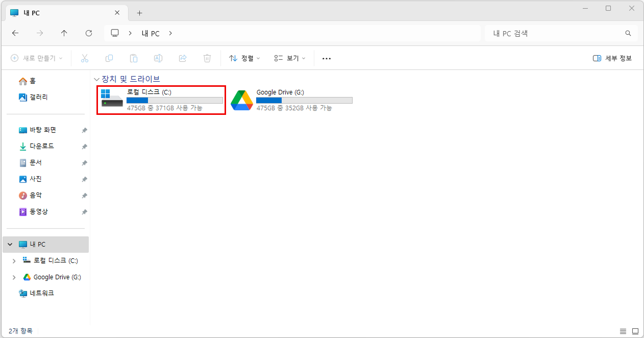Screen dimensions: 644x338
Task: Switch to large thumbnails view icon
Action: coord(635,331)
